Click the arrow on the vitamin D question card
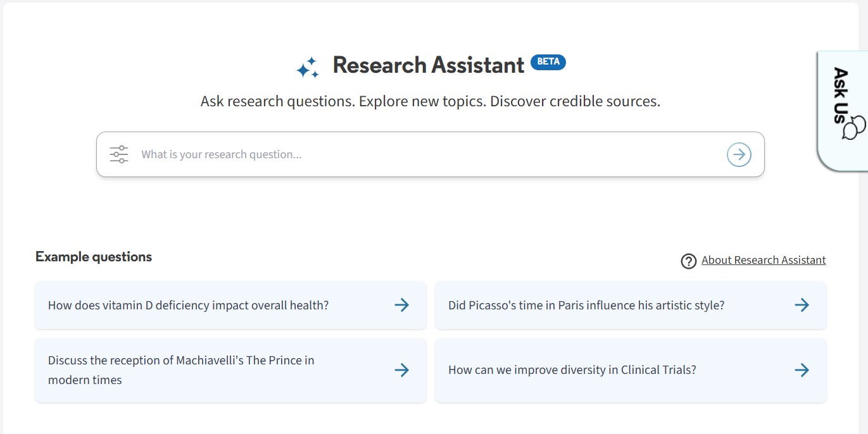 point(402,305)
